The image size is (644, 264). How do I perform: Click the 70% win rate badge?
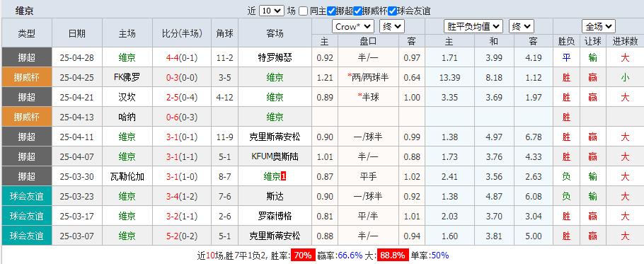click(x=303, y=255)
